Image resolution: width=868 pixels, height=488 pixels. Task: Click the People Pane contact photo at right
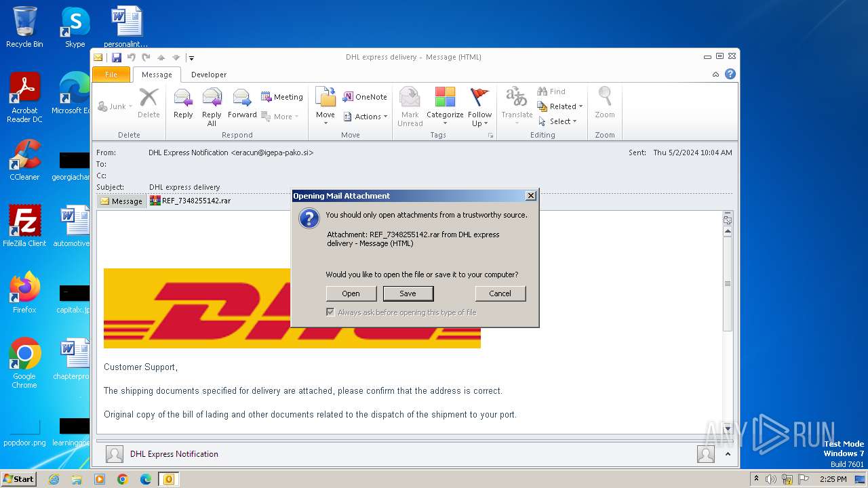705,454
